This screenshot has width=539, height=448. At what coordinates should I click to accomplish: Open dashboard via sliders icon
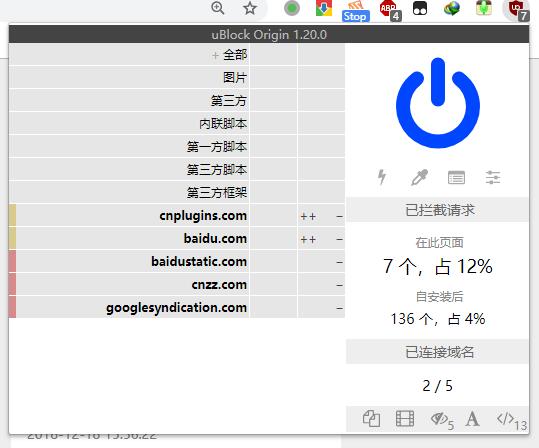coord(493,177)
